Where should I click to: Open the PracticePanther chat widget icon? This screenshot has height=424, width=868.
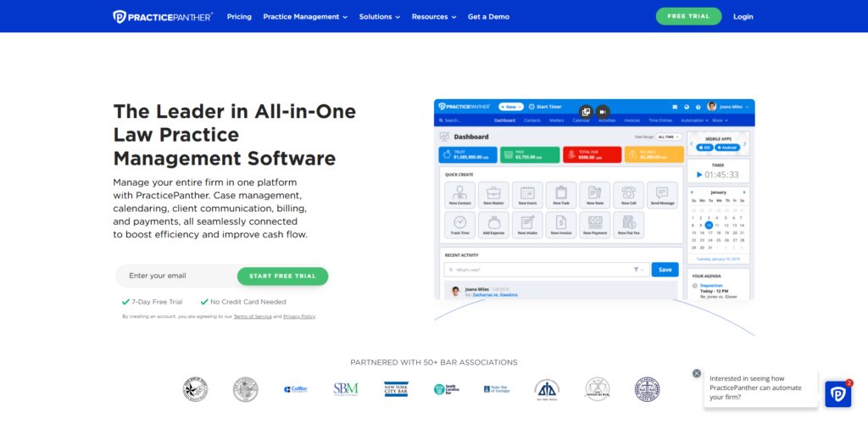click(x=837, y=394)
